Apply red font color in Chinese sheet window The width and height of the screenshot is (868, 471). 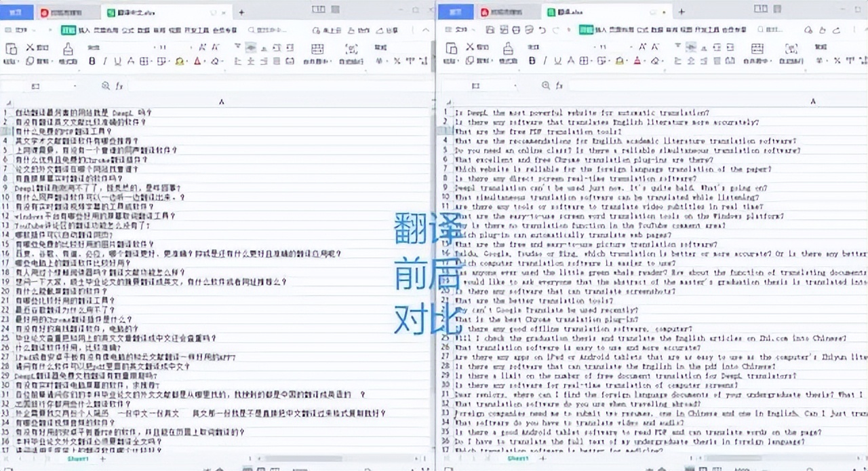click(x=197, y=61)
